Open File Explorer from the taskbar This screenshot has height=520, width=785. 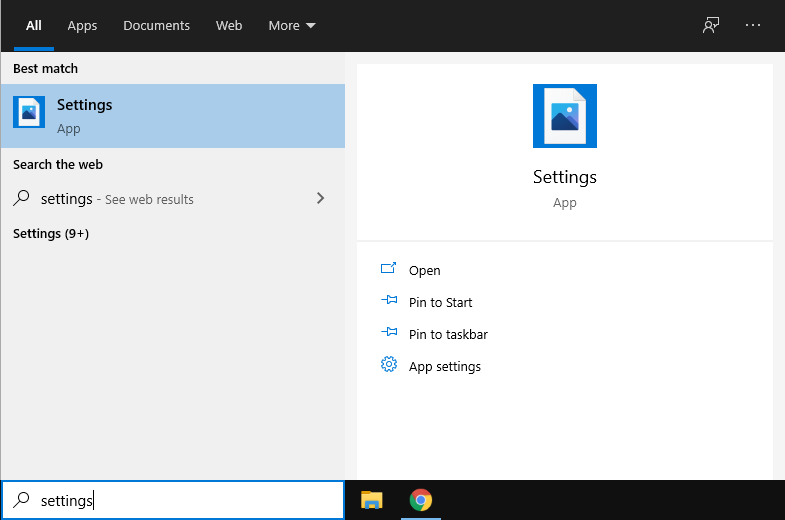tap(371, 500)
